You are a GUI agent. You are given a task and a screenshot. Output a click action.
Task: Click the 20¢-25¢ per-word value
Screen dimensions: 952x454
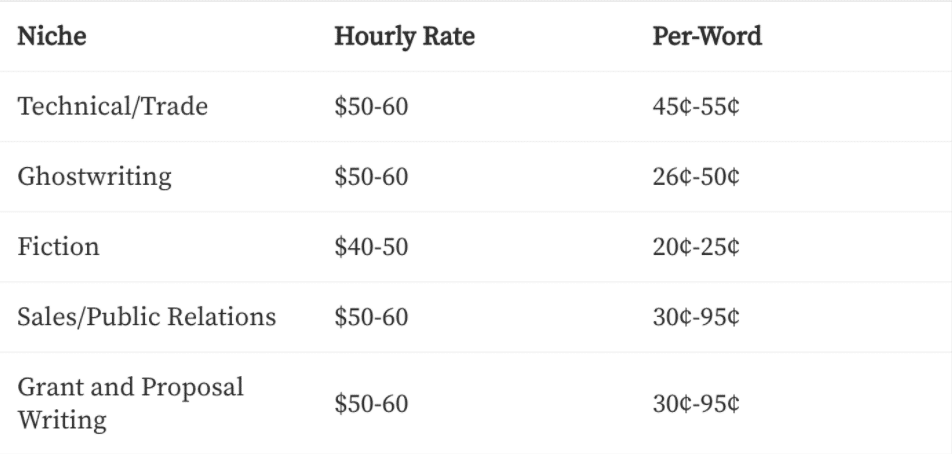click(696, 247)
